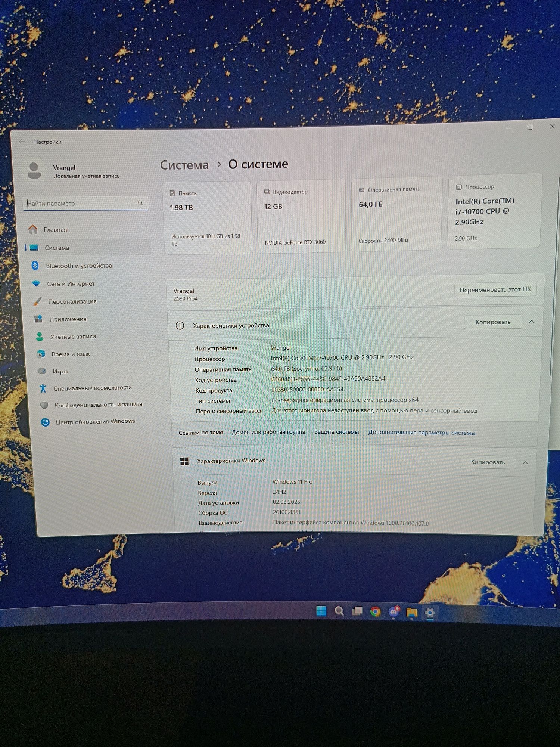
Task: Click the info icon beside Характеристики устройства
Action: [x=180, y=325]
